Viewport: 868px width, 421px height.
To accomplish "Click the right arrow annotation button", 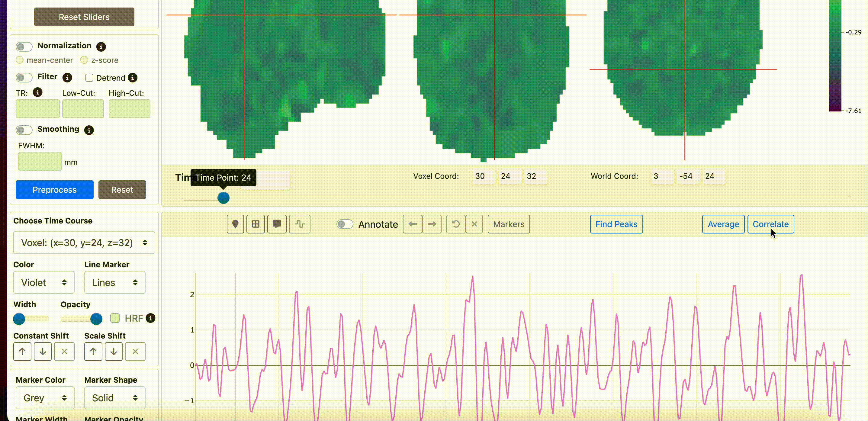I will coord(432,224).
